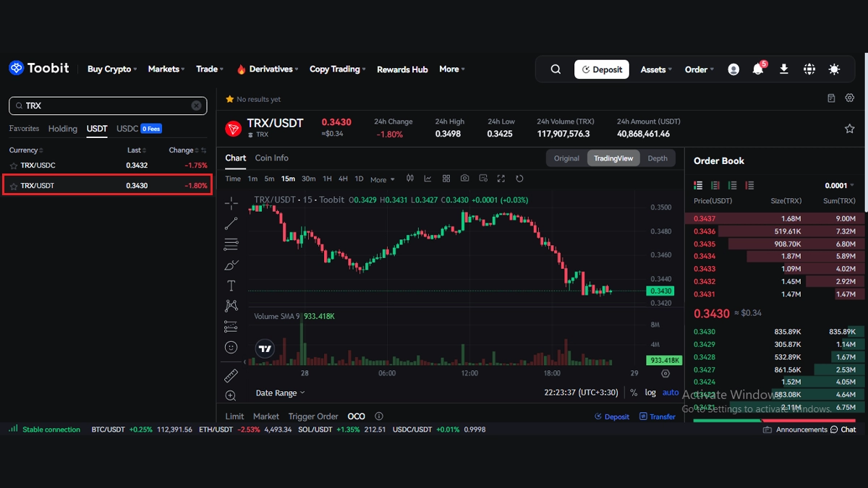
Task: Switch to the Favorites tab
Action: coord(24,129)
